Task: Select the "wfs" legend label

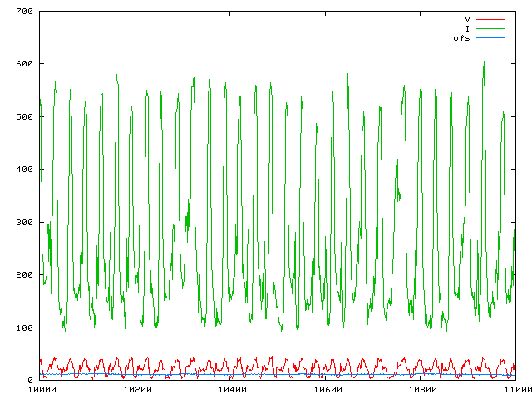Action: [461, 38]
